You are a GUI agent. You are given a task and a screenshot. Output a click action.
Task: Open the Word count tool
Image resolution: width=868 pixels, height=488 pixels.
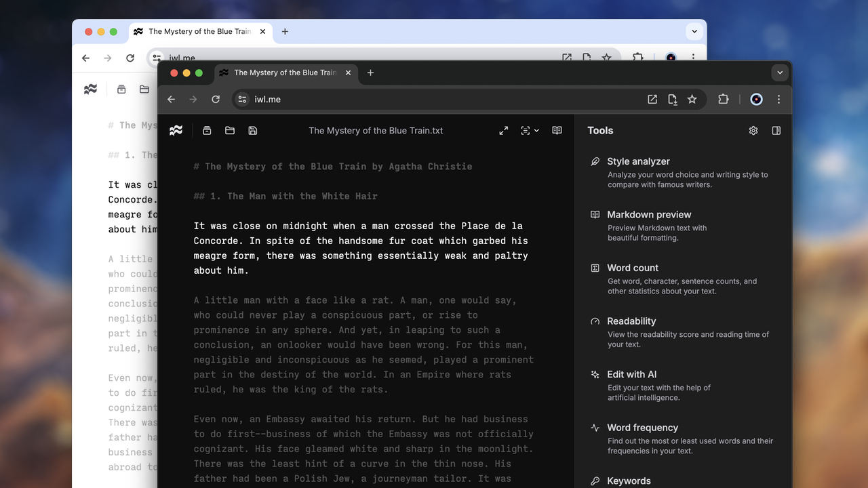(682, 279)
